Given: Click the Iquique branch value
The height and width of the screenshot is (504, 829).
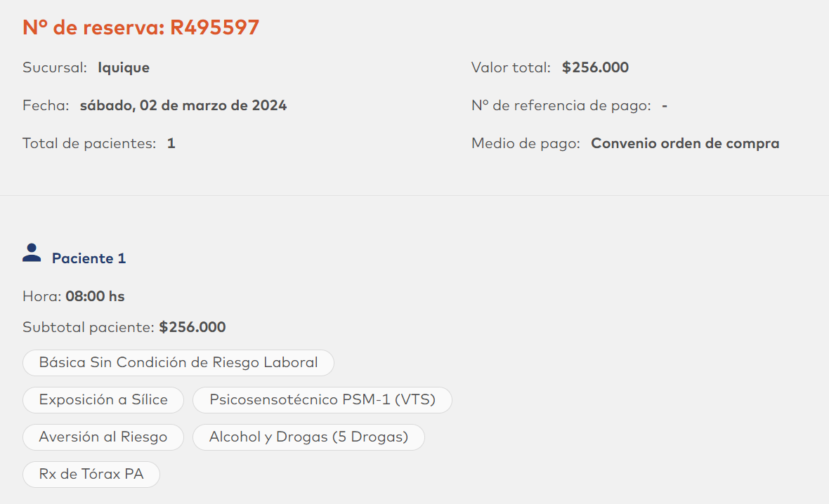Looking at the screenshot, I should pyautogui.click(x=124, y=68).
